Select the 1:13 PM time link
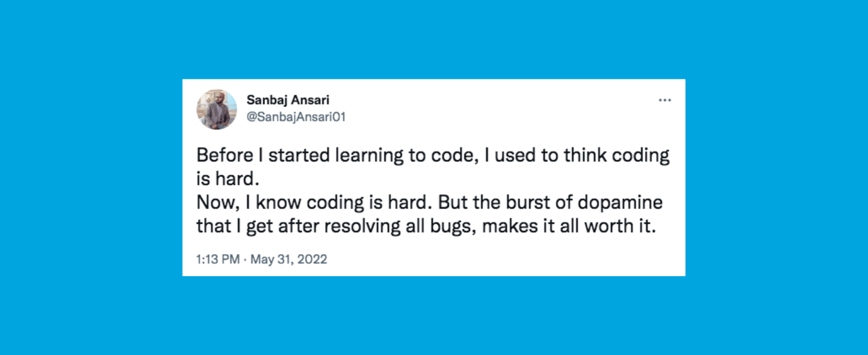Image resolution: width=868 pixels, height=355 pixels. click(216, 259)
